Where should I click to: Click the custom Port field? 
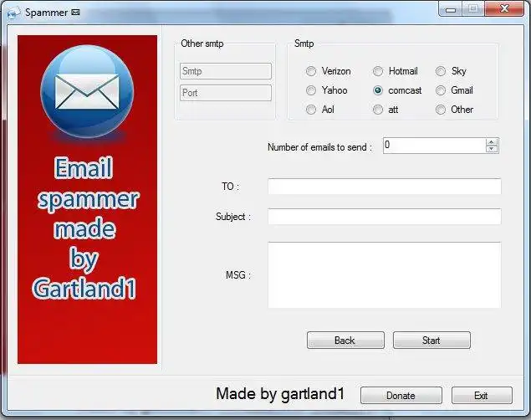click(226, 93)
